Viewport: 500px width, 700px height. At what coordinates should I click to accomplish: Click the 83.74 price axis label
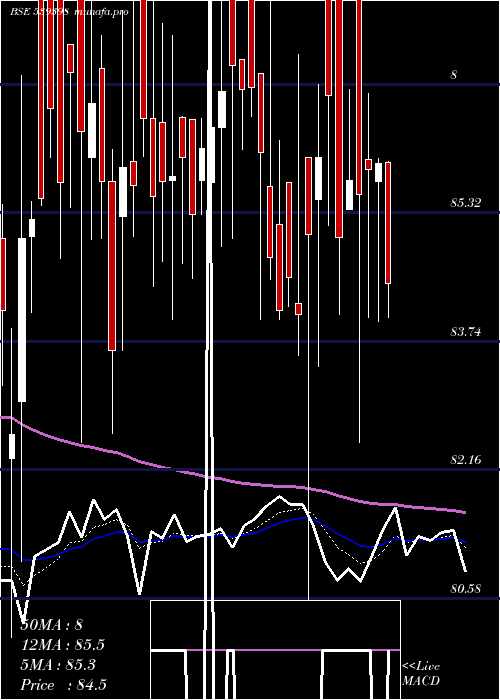click(x=466, y=332)
